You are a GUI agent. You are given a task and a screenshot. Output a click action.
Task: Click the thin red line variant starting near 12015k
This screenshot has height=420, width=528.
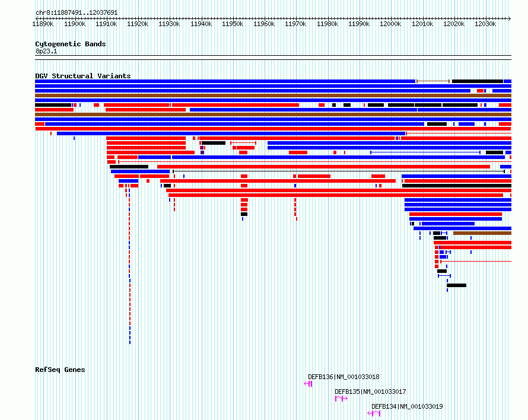click(476, 262)
